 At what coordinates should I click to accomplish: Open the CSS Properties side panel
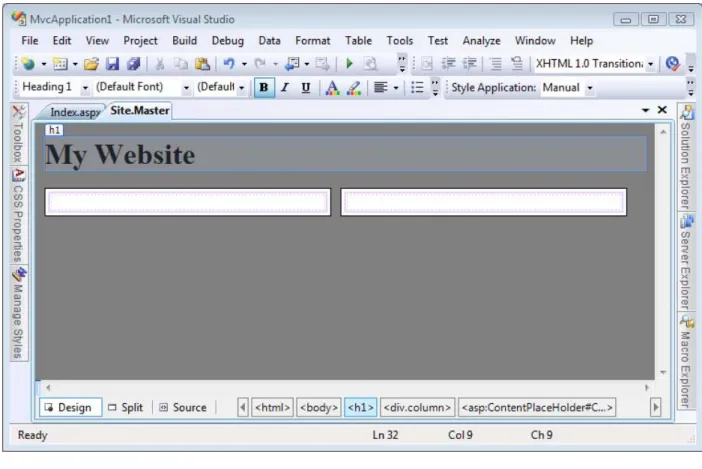[x=18, y=215]
